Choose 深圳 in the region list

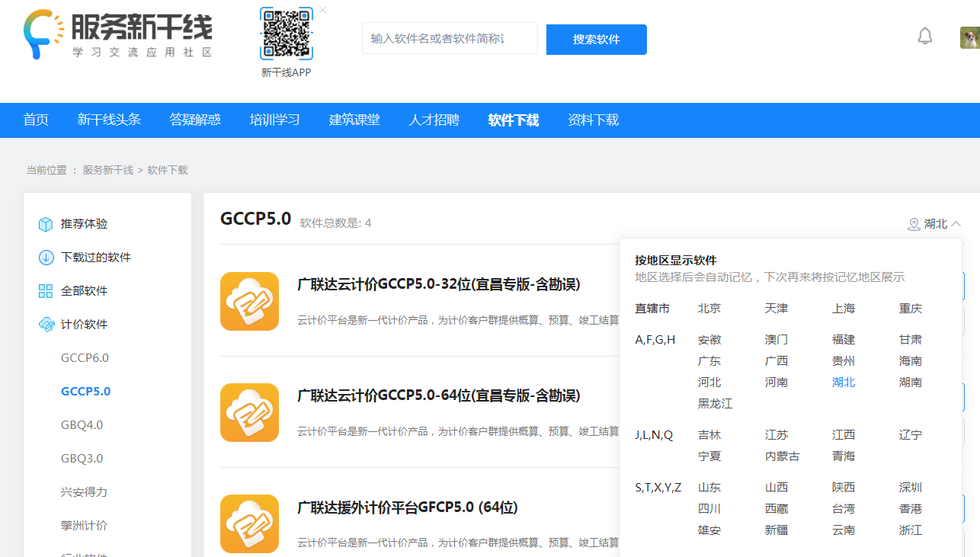(911, 488)
